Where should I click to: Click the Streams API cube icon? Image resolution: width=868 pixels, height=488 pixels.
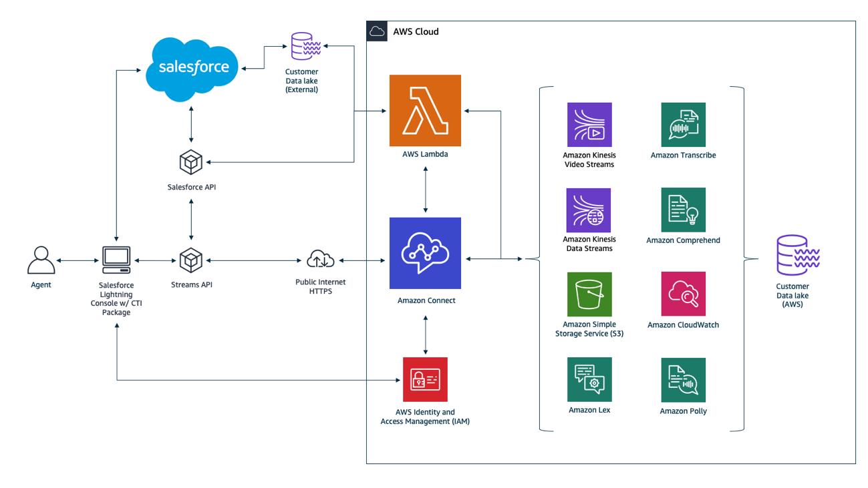[x=191, y=260]
